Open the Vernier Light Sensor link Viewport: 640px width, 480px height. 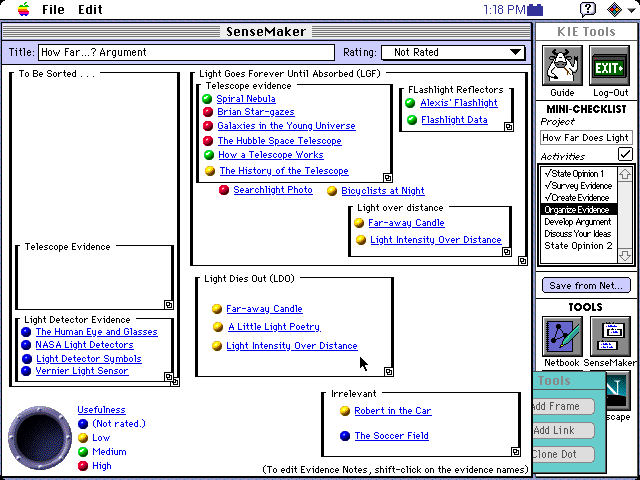(82, 371)
